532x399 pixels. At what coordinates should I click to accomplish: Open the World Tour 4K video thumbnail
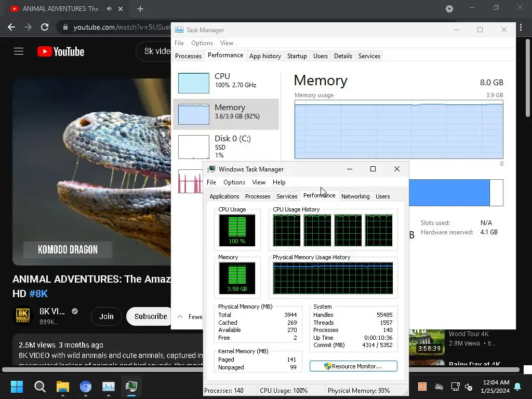tap(427, 343)
